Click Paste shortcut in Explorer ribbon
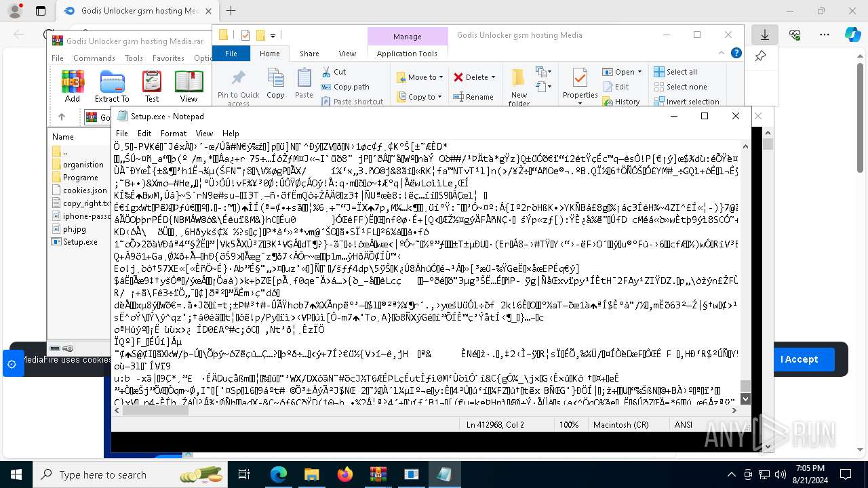This screenshot has width=868, height=488. point(352,102)
